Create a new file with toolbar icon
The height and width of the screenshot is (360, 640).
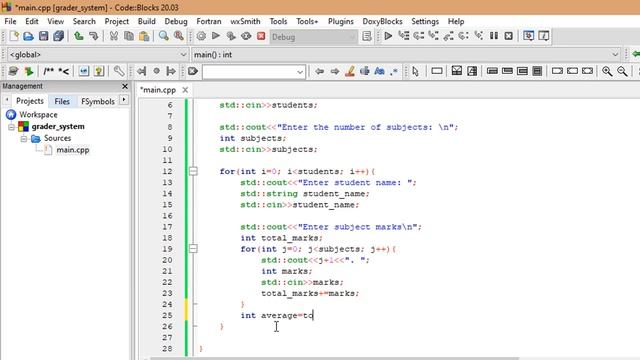click(x=14, y=36)
